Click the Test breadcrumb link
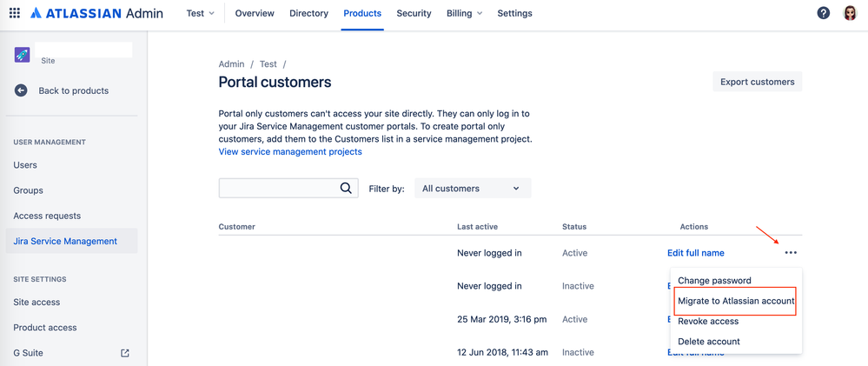 268,64
